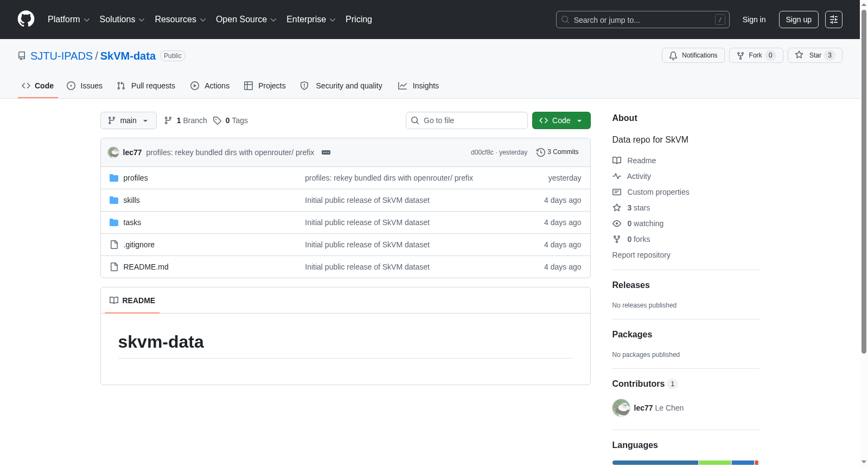868x467 pixels.
Task: Click the star icon beside 3 stars
Action: click(617, 208)
